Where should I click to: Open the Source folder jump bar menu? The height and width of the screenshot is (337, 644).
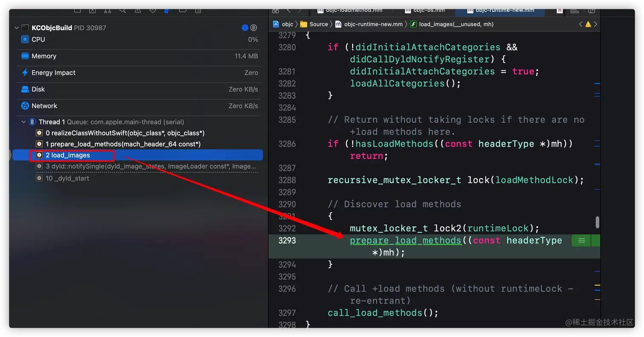[314, 24]
